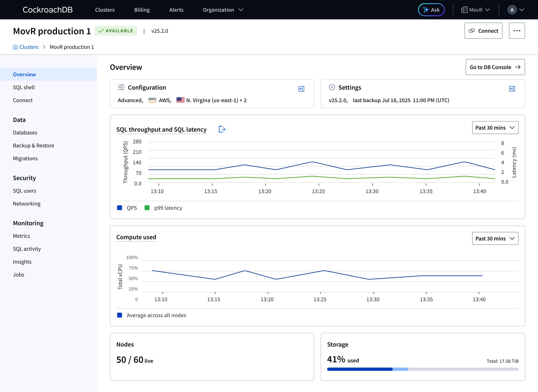
Task: Select Overview in the sidebar
Action: tap(48, 74)
